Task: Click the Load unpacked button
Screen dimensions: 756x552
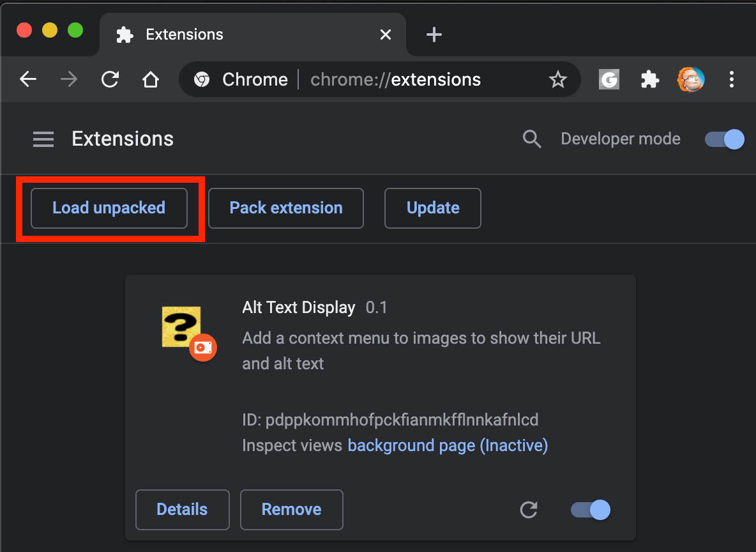Action: (x=109, y=208)
